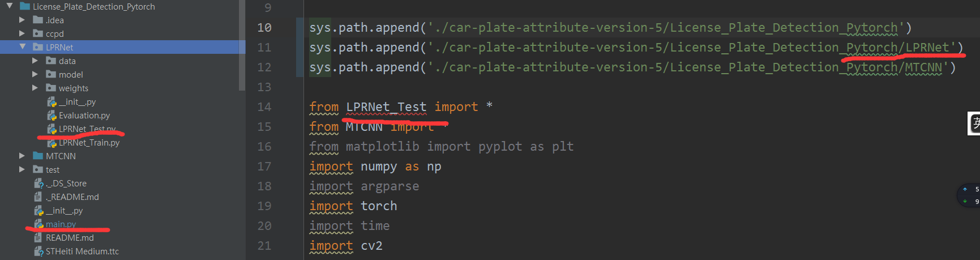The image size is (980, 260).
Task: Click the Evaluation.py Python file icon
Action: coord(52,115)
